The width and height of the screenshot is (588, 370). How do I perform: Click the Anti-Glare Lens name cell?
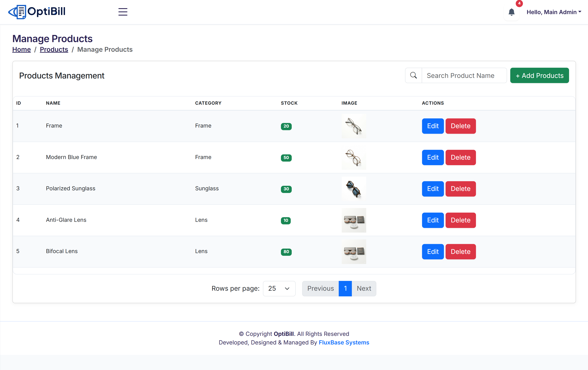pyautogui.click(x=66, y=220)
